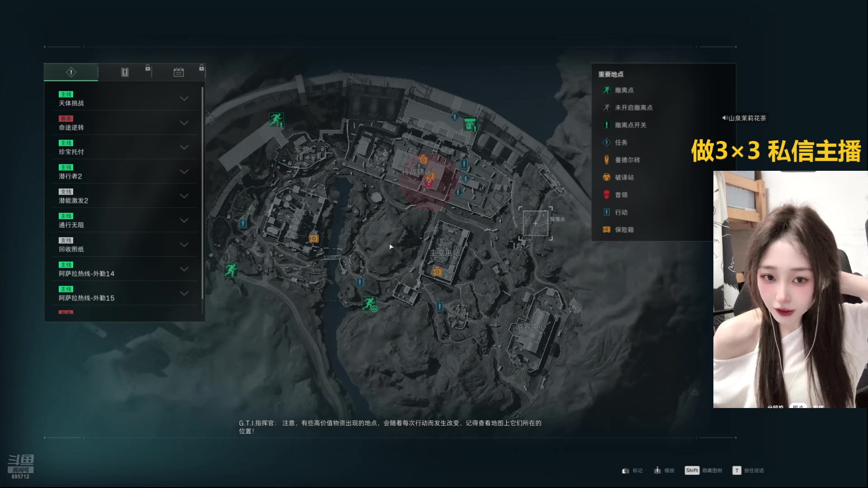
Task: Expand the 珍宝托付 mission chevron
Action: tap(184, 147)
